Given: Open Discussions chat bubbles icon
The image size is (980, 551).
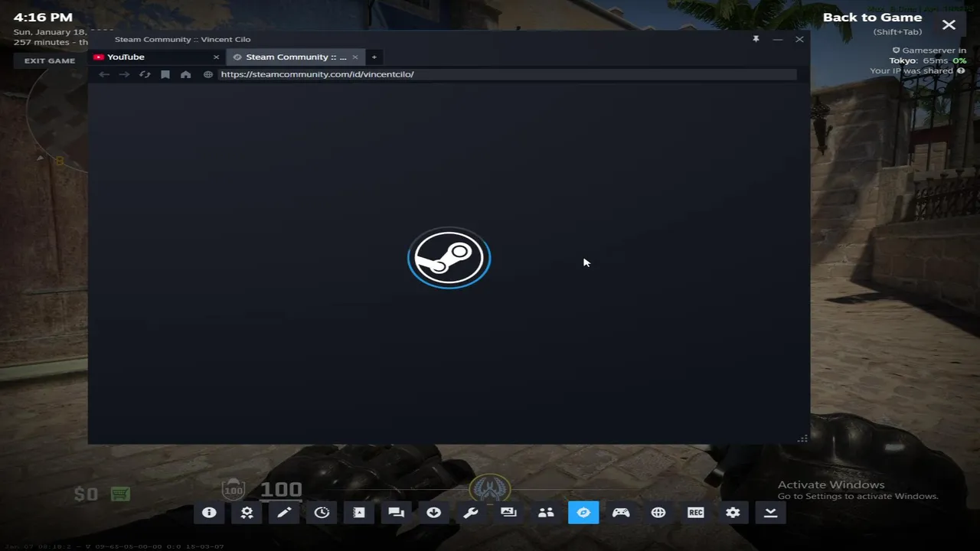Looking at the screenshot, I should pyautogui.click(x=396, y=513).
